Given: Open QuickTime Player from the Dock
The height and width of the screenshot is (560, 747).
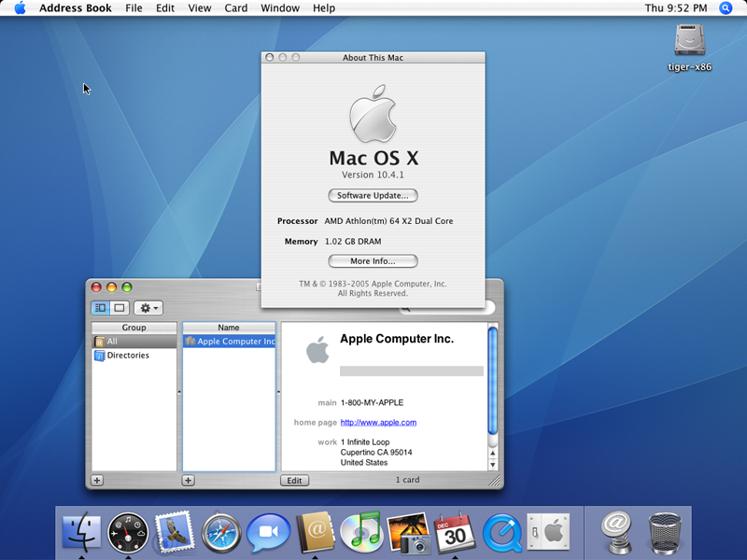Looking at the screenshot, I should pos(501,533).
